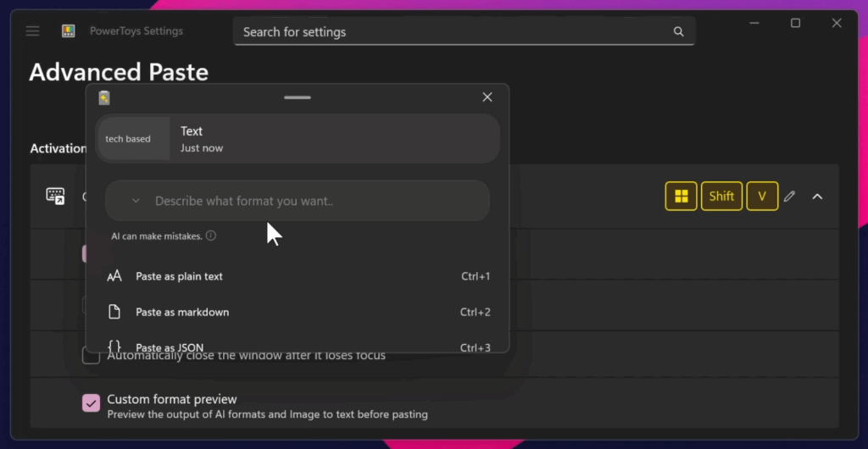Enable automatically close window after losing focus

[x=91, y=356]
